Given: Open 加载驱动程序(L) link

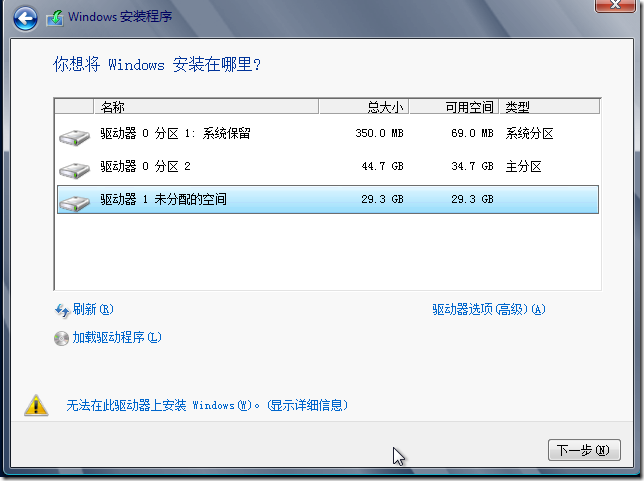Looking at the screenshot, I should [117, 338].
